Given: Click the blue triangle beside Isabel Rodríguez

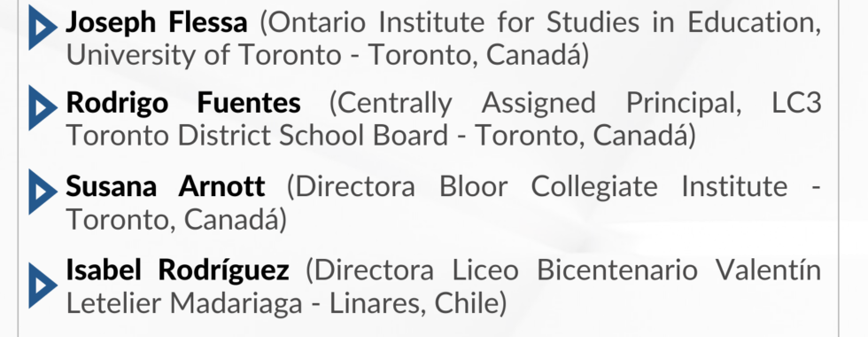Looking at the screenshot, I should pos(43,285).
